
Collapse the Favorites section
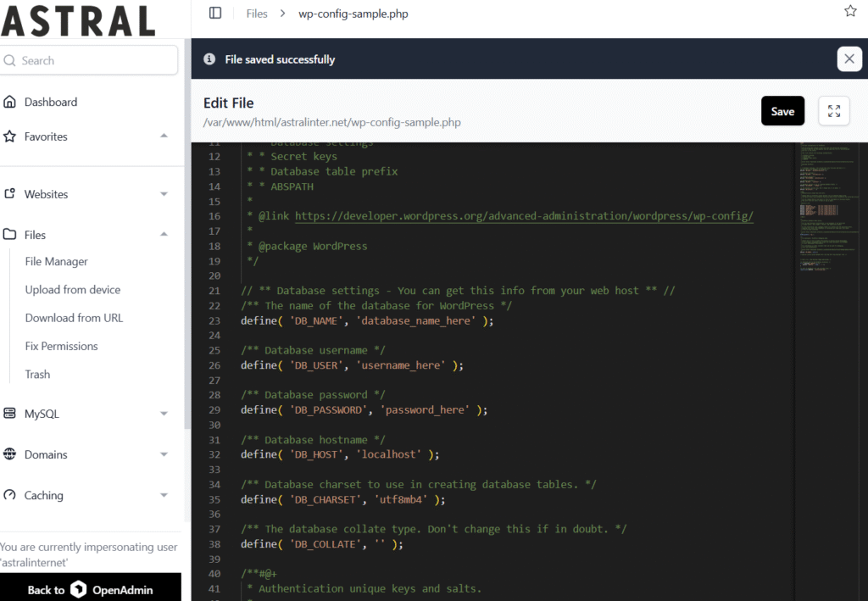[164, 136]
